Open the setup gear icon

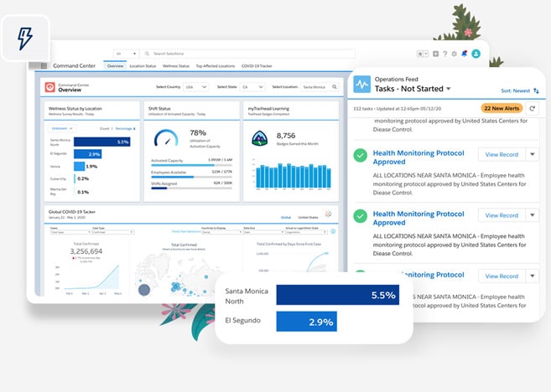point(455,54)
